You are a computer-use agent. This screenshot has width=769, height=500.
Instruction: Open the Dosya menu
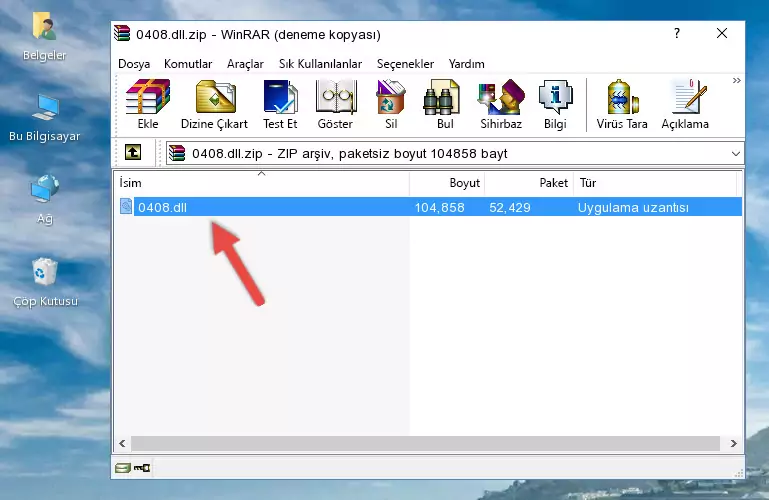tap(134, 64)
